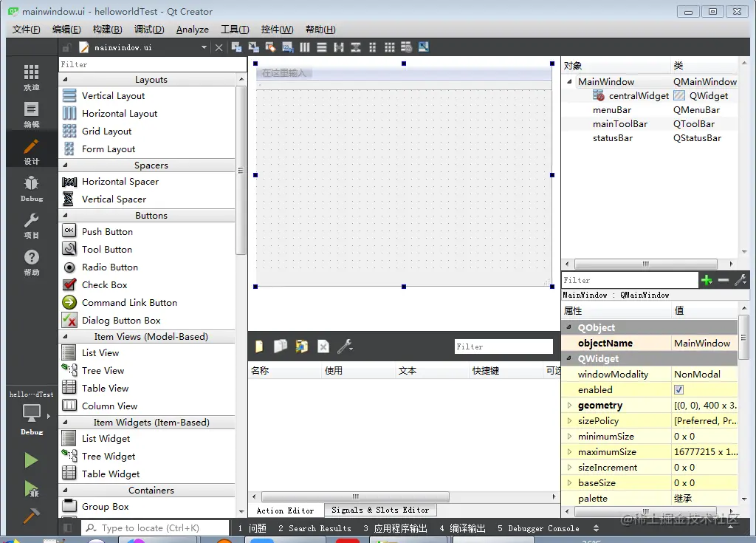Click the widget box scrollbar thumb
The height and width of the screenshot is (543, 756).
click(241, 170)
